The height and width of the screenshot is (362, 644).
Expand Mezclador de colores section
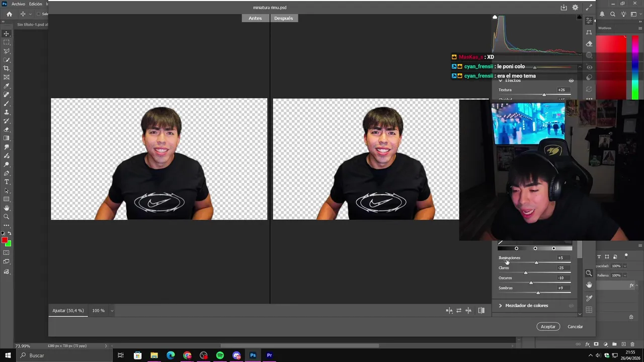click(500, 306)
